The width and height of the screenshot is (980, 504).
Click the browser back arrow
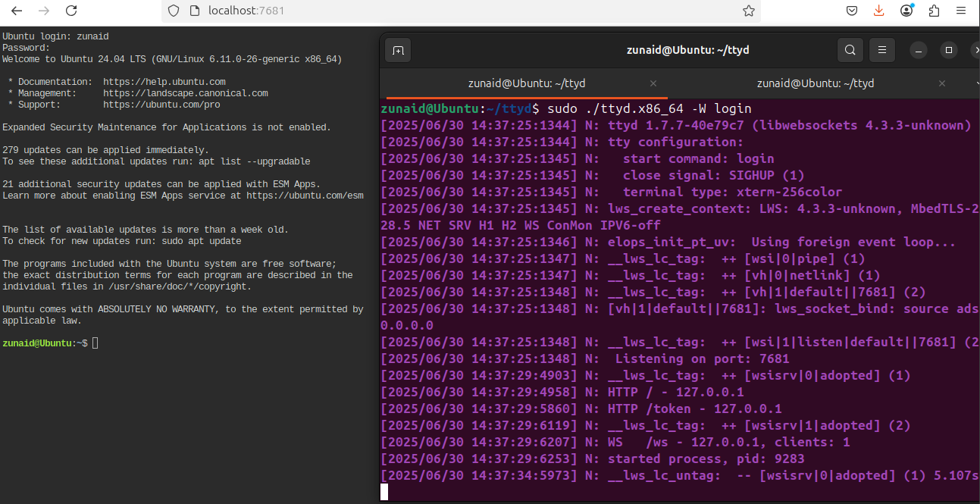point(17,11)
